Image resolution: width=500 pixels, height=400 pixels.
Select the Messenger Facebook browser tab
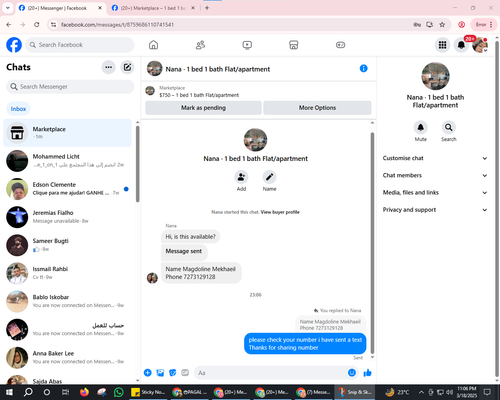pos(60,8)
